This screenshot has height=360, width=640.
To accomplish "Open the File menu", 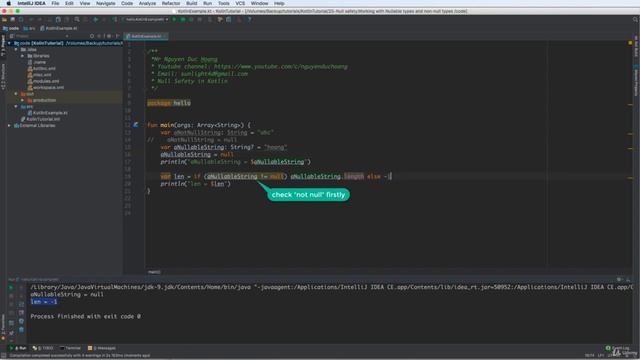I will point(55,3).
